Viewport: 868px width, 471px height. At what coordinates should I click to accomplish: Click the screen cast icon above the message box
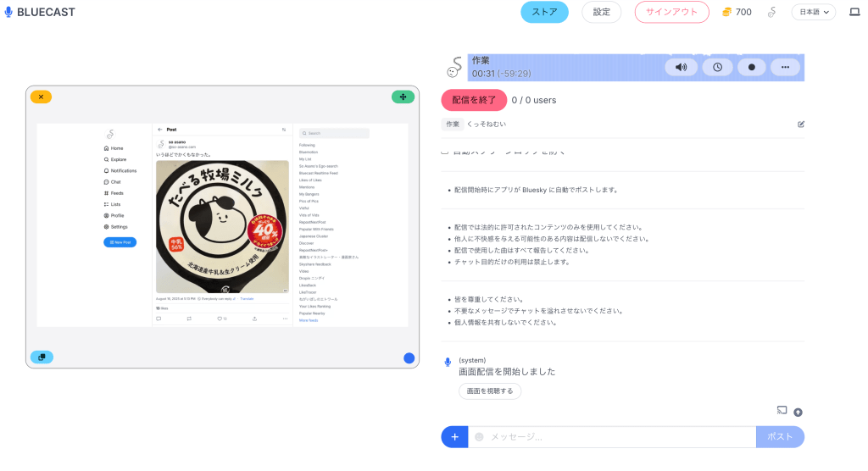(x=782, y=410)
